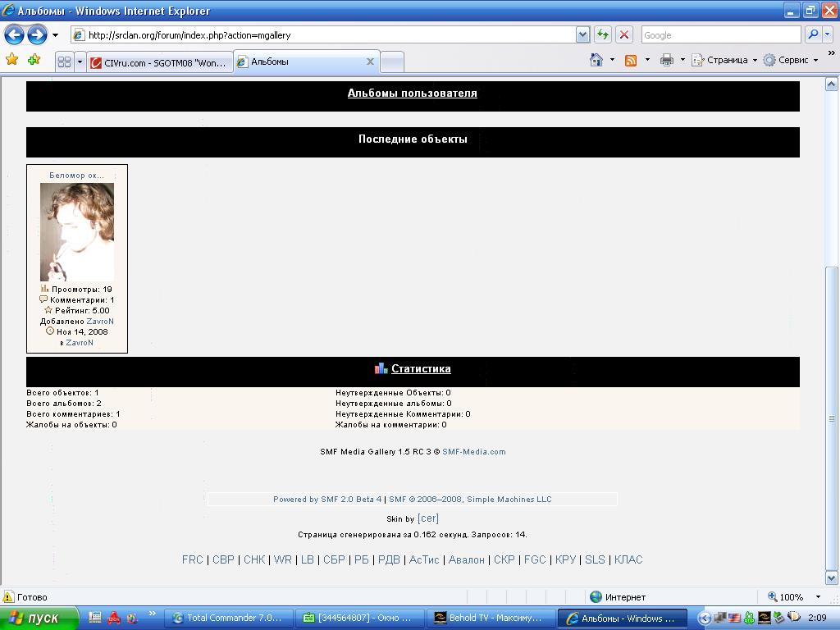Switch to the CIVru.com tab
The height and width of the screenshot is (630, 840).
(159, 62)
